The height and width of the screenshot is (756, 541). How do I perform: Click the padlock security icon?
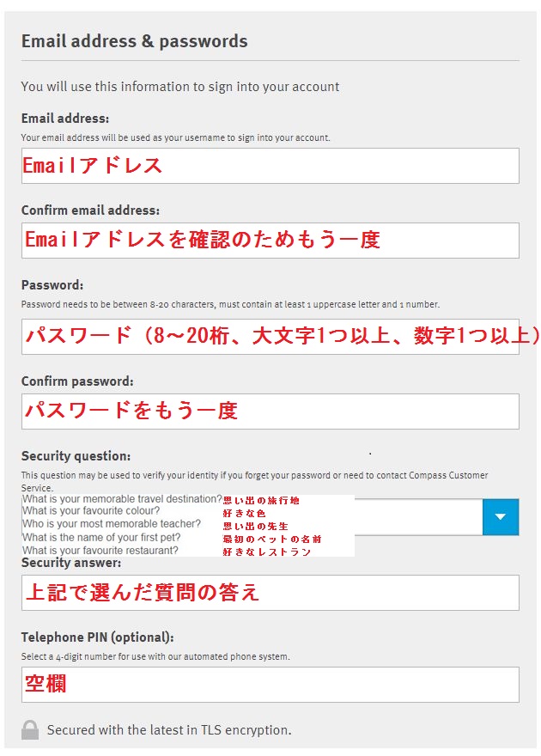click(30, 730)
